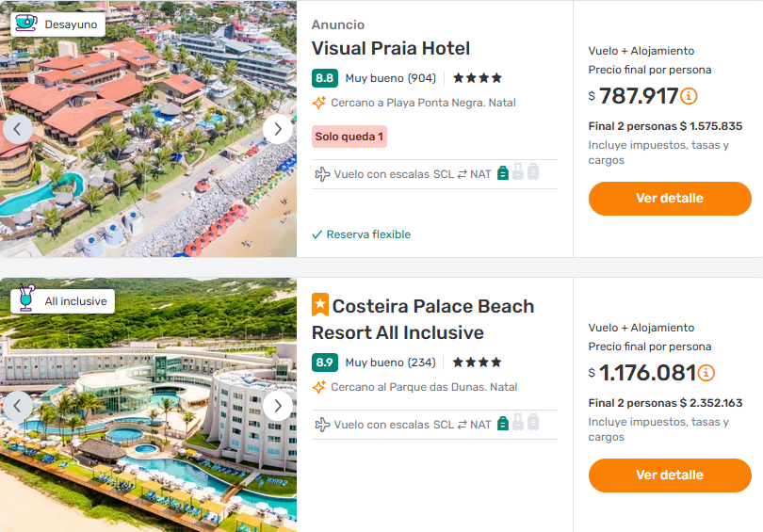The height and width of the screenshot is (532, 763).
Task: Click the green baggage icon for Visual Praia flight
Action: (x=503, y=173)
